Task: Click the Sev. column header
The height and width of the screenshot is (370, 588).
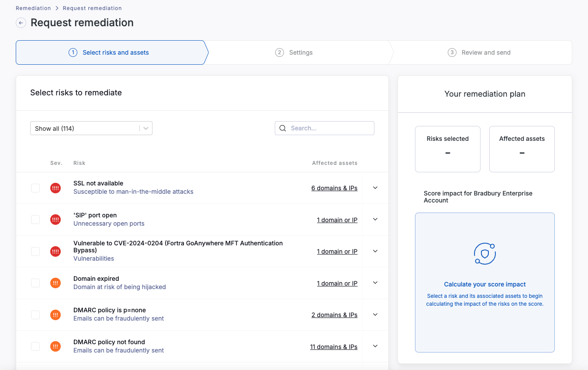Action: [56, 163]
